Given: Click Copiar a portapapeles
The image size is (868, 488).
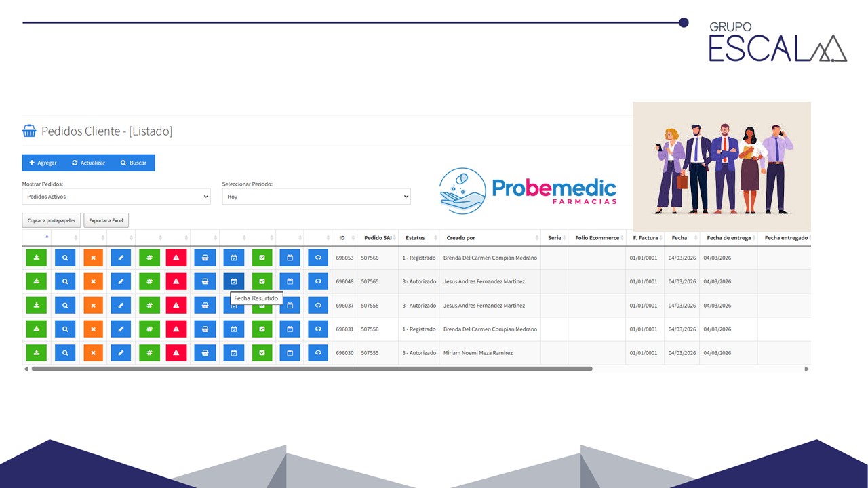Looking at the screenshot, I should coord(52,220).
